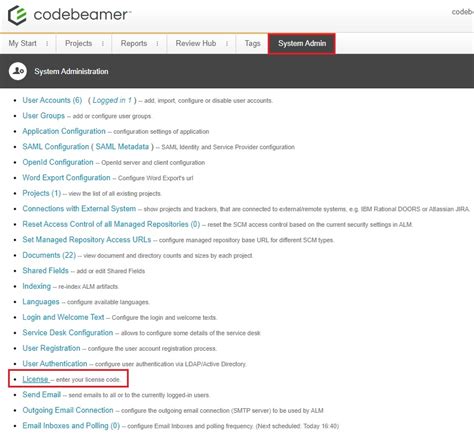Expand the My Start tab menu dots
The width and height of the screenshot is (474, 434).
click(47, 44)
